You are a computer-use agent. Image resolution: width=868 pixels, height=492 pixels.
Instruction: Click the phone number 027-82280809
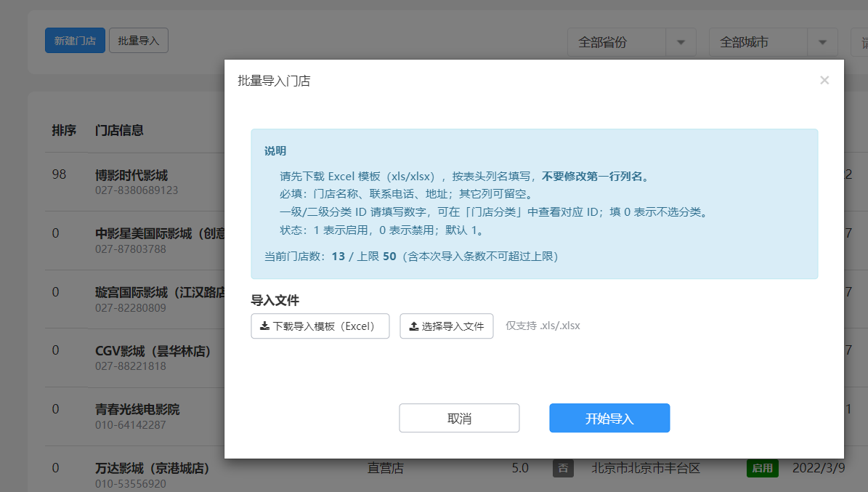click(x=130, y=307)
